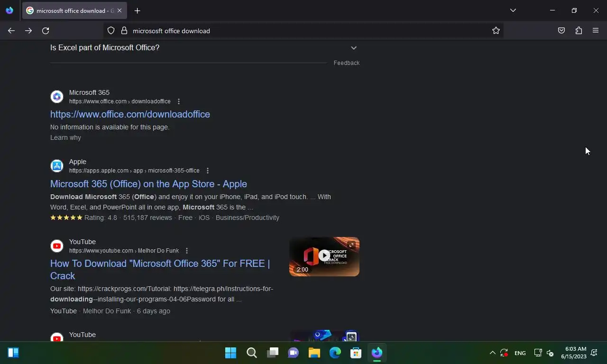Open 'How To Download Microsoft Office 365' link
Image resolution: width=607 pixels, height=364 pixels.
(160, 270)
